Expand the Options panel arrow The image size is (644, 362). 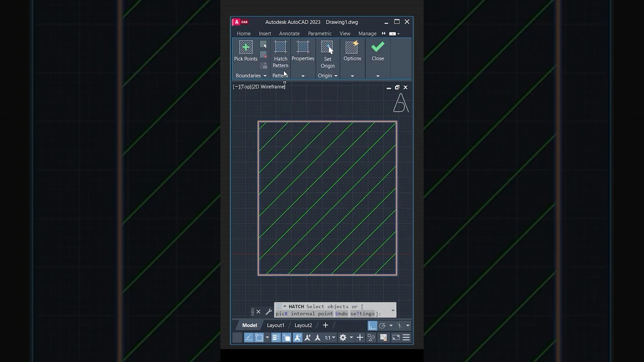(x=352, y=76)
